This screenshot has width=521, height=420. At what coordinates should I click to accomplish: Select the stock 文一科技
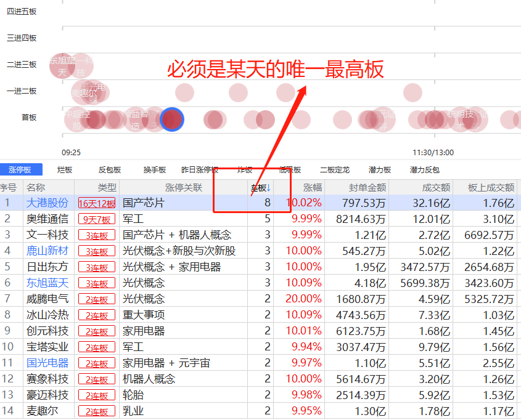[x=47, y=235]
